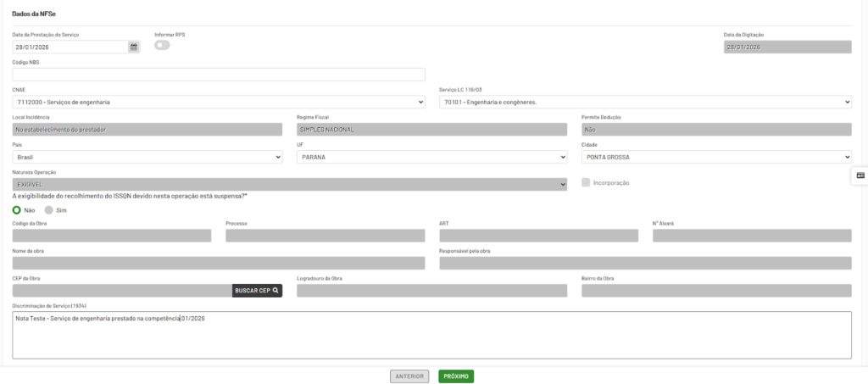Toggle the Informar RPS switch

pos(162,45)
